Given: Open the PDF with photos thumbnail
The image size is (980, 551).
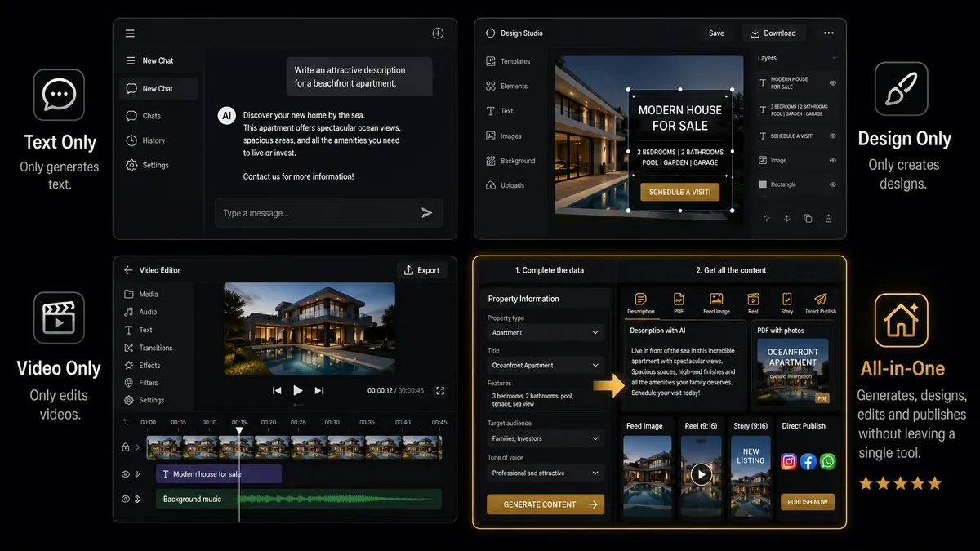Looking at the screenshot, I should pos(792,371).
